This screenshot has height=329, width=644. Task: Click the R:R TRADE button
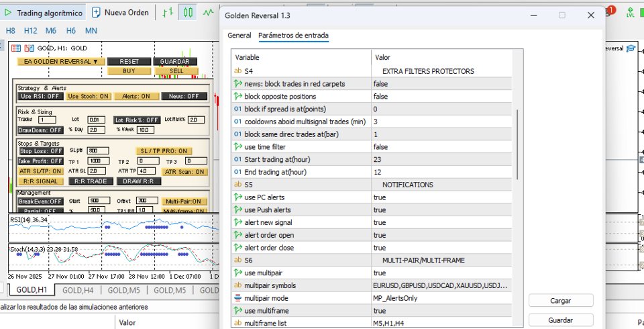91,181
